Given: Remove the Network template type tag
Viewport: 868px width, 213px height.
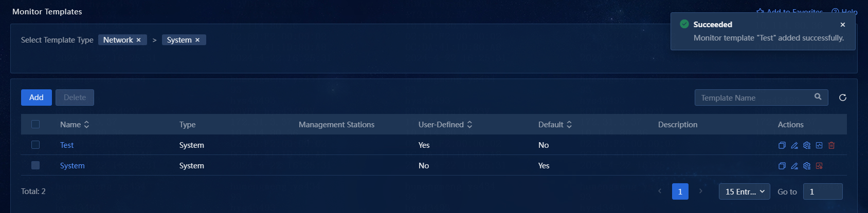Looking at the screenshot, I should click(138, 40).
